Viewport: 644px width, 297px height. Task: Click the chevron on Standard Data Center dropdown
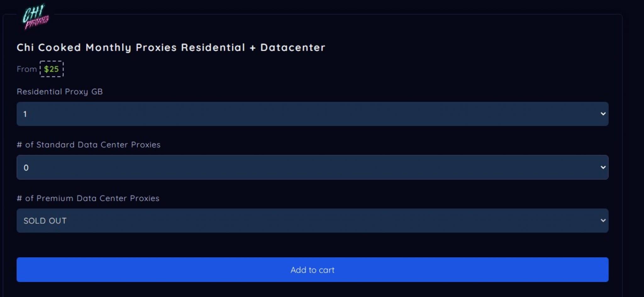pos(603,167)
